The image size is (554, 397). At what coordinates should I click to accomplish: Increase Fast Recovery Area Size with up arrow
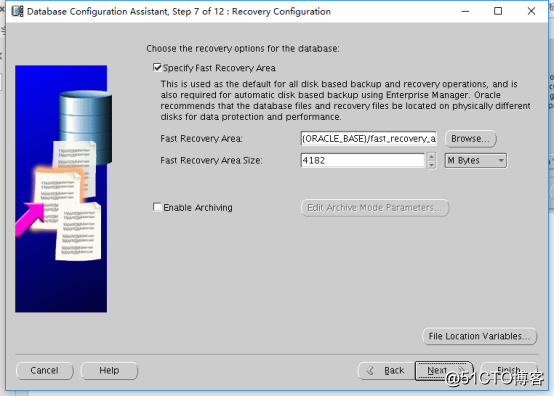pyautogui.click(x=431, y=156)
